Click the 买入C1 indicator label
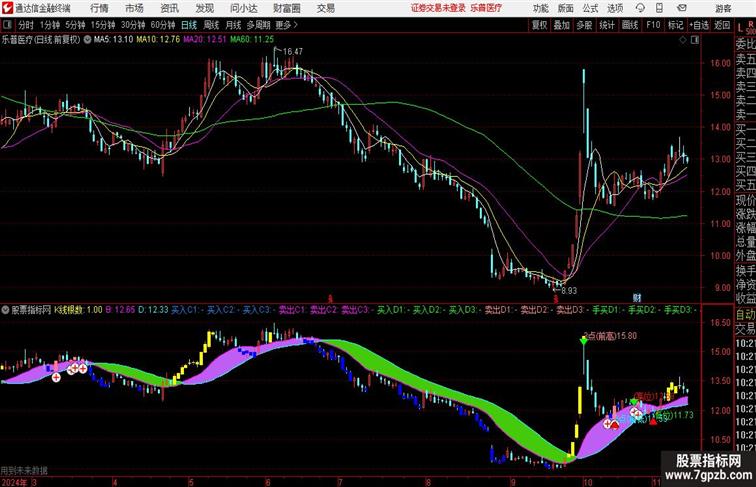This screenshot has height=487, width=756. point(187,310)
